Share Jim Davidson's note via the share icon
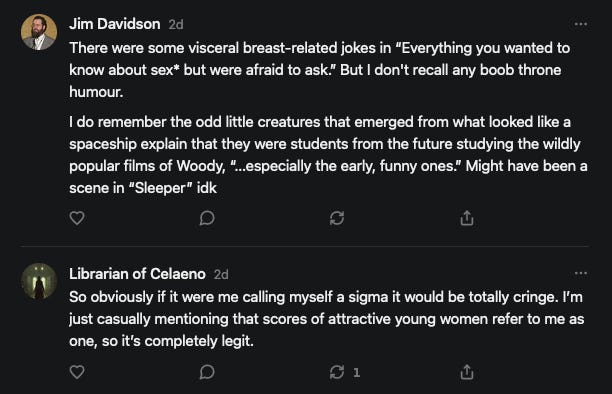This screenshot has height=394, width=612. [x=467, y=218]
